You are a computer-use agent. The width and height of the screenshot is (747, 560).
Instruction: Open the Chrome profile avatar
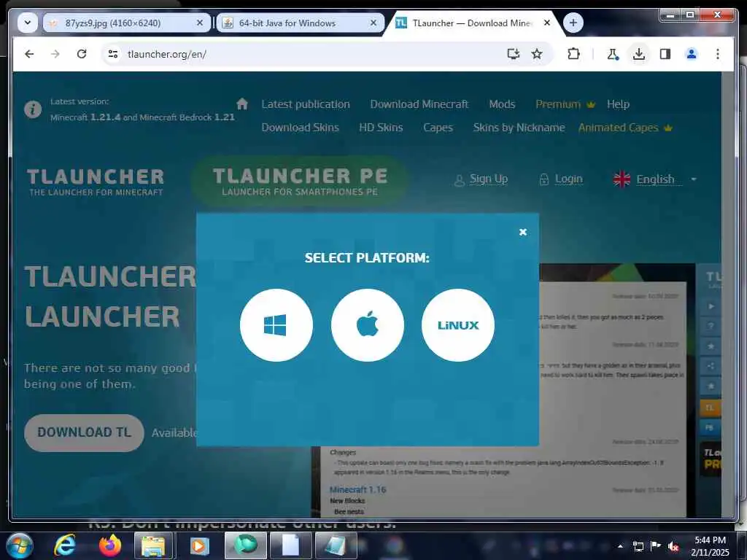click(x=692, y=54)
